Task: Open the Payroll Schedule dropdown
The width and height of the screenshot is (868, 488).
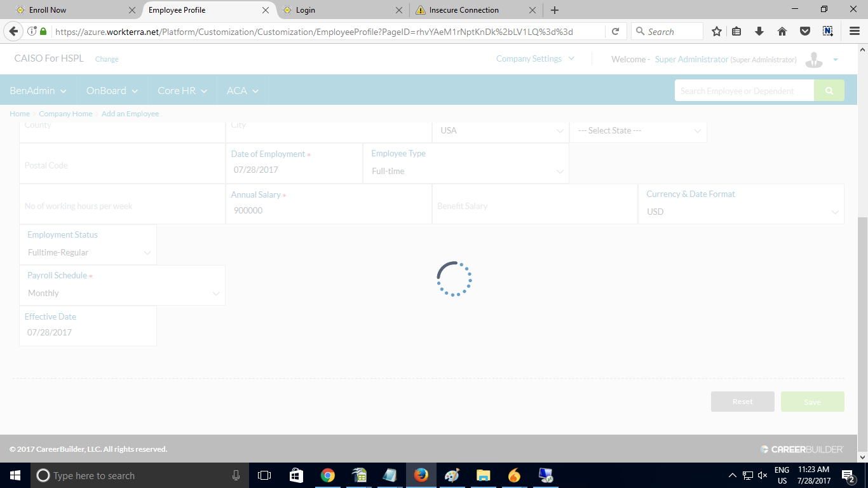Action: pyautogui.click(x=123, y=293)
